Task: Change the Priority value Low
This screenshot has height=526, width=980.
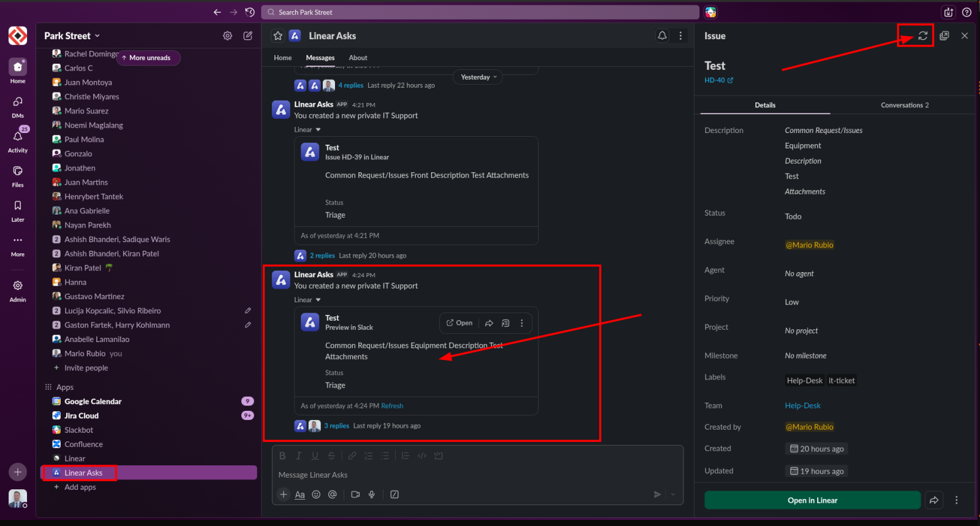Action: (792, 302)
